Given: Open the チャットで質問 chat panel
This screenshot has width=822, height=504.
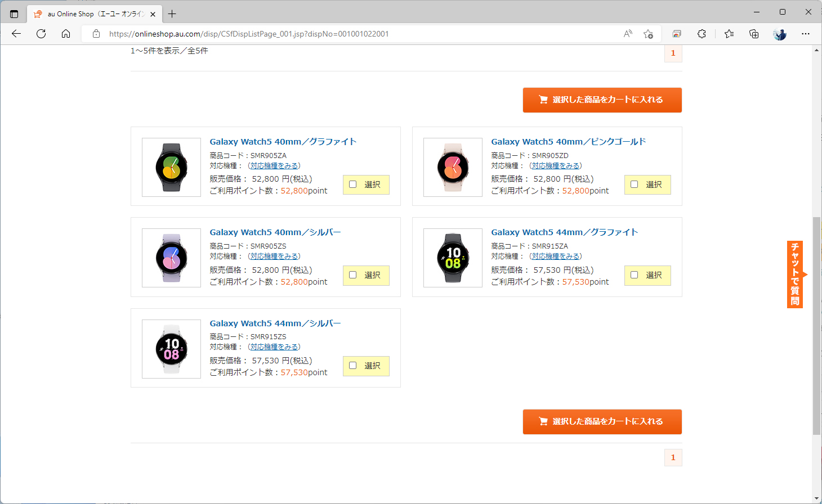Looking at the screenshot, I should click(x=794, y=274).
